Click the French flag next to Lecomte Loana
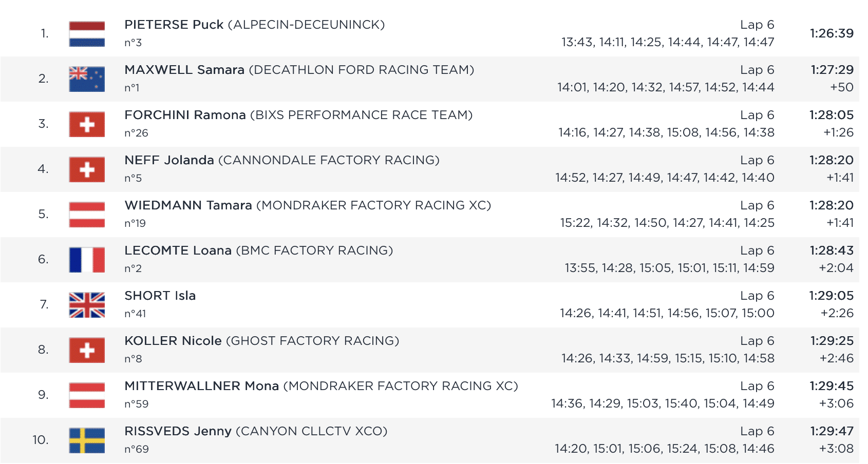868x464 pixels. [x=87, y=260]
